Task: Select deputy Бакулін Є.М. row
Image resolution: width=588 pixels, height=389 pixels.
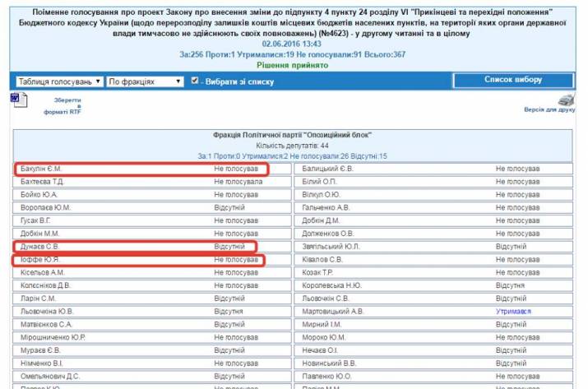Action: point(138,169)
